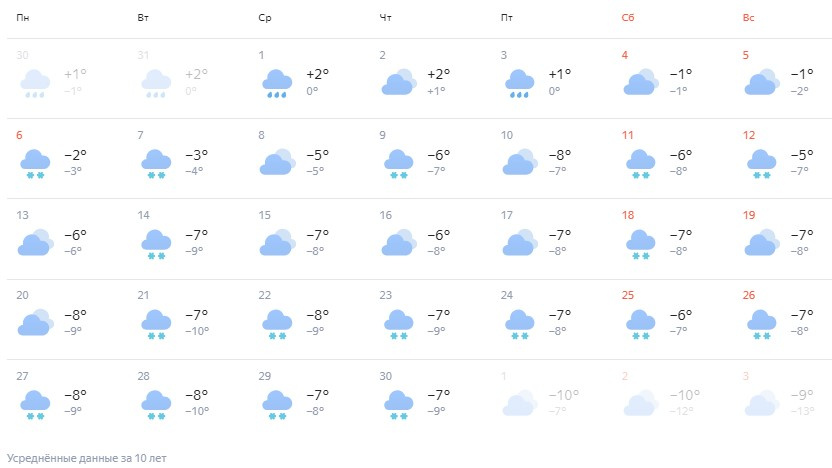The width and height of the screenshot is (832, 468).
Task: Click the Вс weekday column header
Action: click(748, 18)
